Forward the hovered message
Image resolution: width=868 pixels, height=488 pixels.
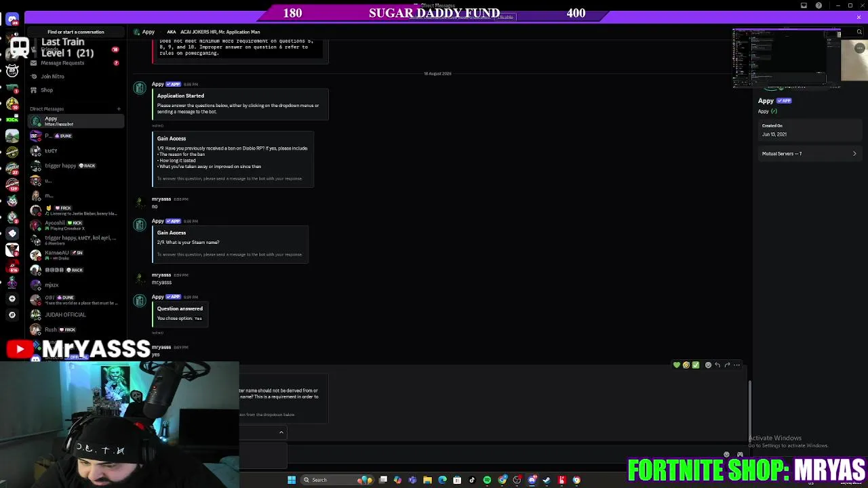click(x=727, y=365)
